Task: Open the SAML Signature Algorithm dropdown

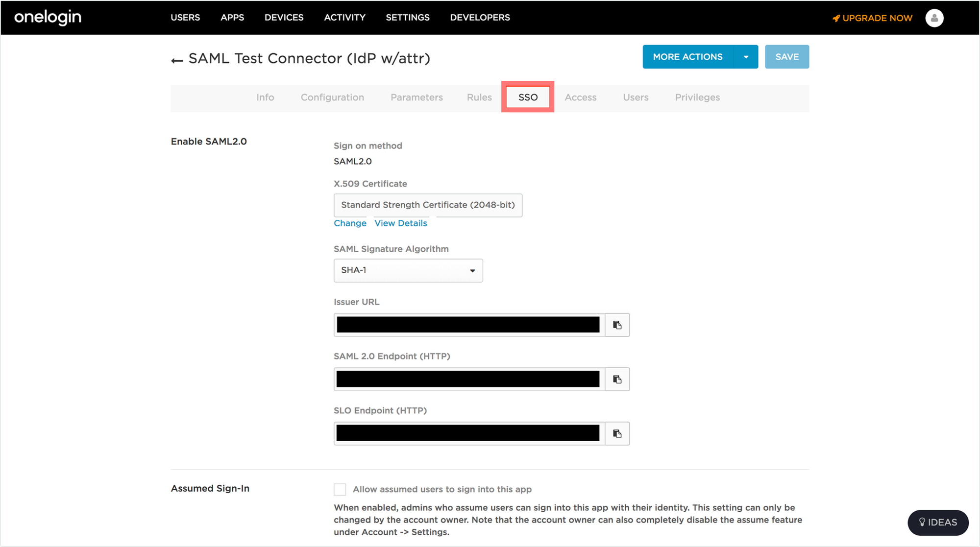Action: point(408,270)
